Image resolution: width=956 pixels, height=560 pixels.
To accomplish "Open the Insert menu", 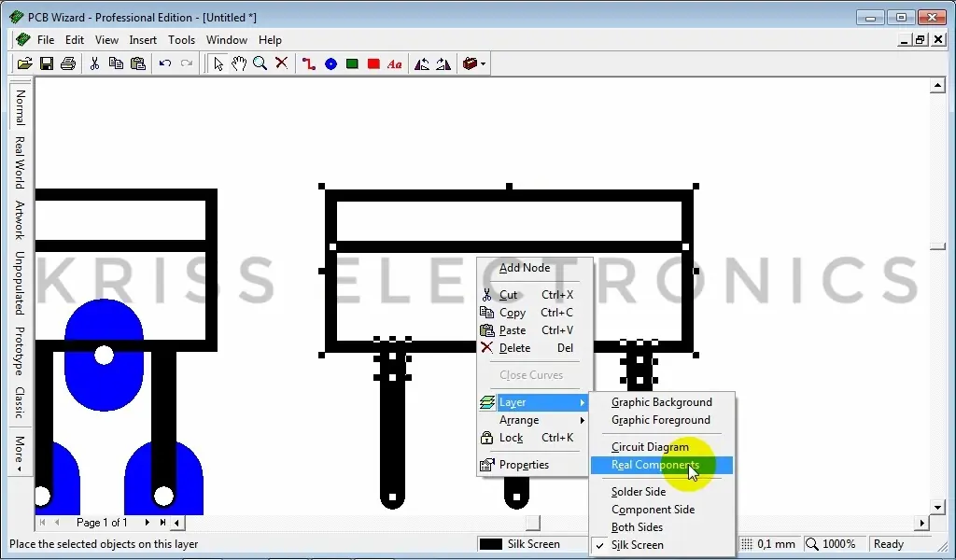I will (x=143, y=39).
